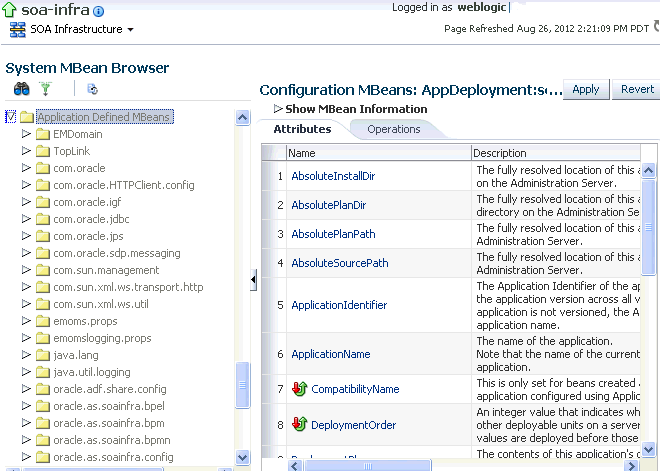This screenshot has height=471, width=660.
Task: Click the java.lang folder icon
Action: pos(43,355)
